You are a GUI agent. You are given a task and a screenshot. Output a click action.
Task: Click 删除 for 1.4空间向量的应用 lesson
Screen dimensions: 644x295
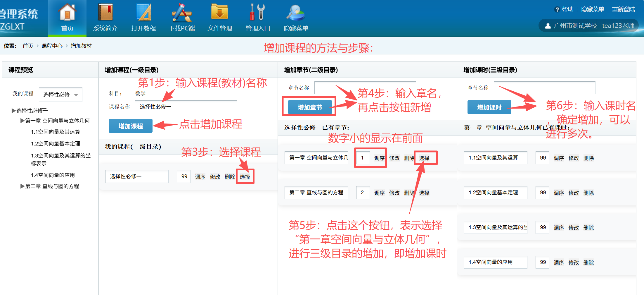pyautogui.click(x=588, y=263)
